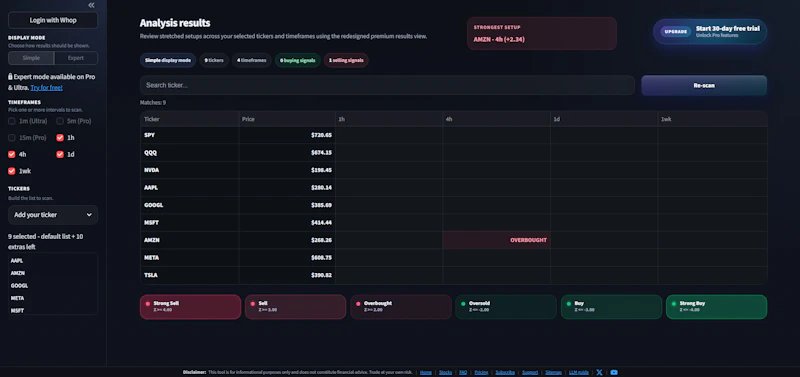The width and height of the screenshot is (800, 377).
Task: Select the SPY ticker row
Action: [454, 135]
